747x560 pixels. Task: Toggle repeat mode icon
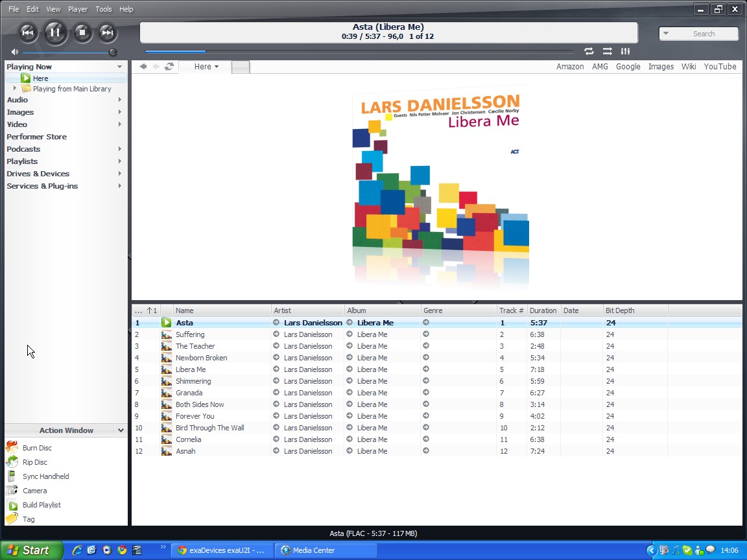pos(589,51)
